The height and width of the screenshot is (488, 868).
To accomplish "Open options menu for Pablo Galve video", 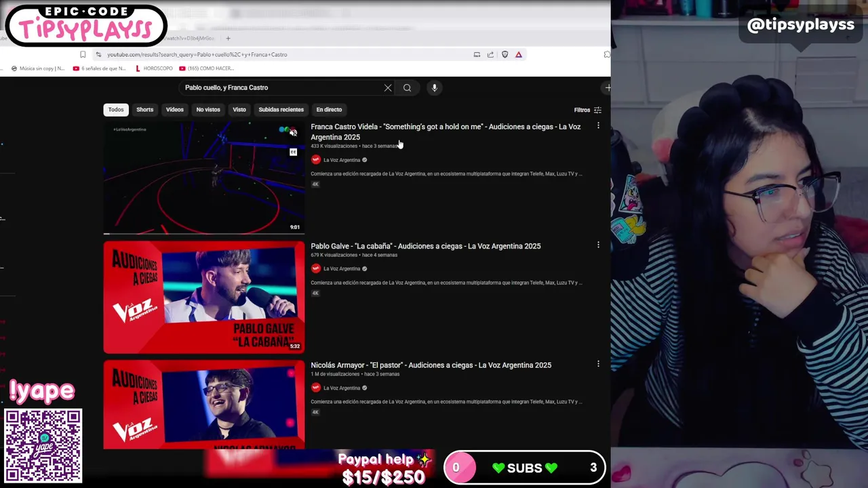I will pos(598,245).
